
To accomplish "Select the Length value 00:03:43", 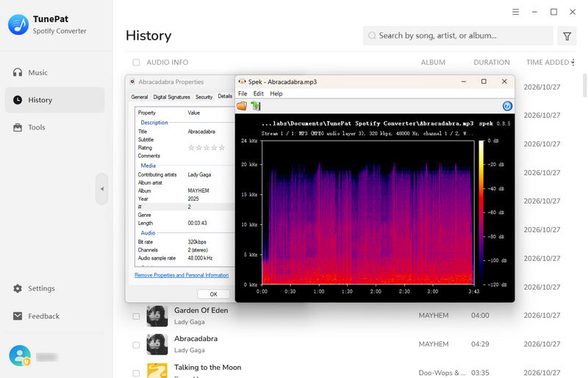I will click(197, 223).
